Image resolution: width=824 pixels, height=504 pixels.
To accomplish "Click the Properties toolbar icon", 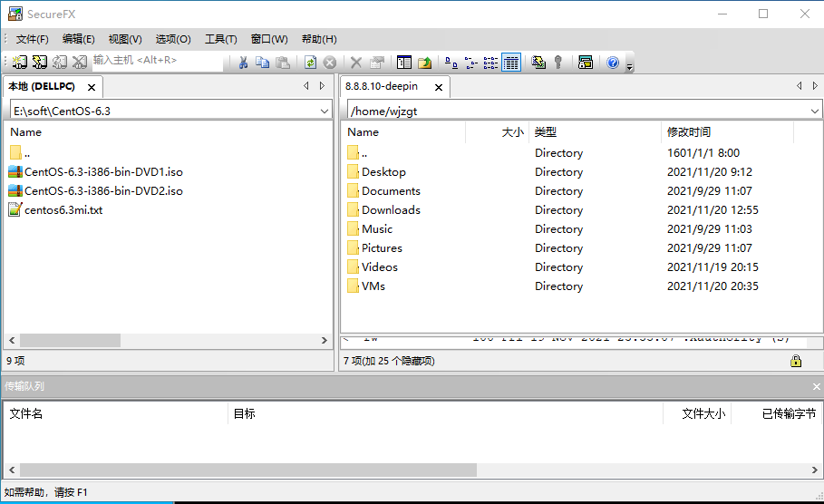I will pyautogui.click(x=377, y=63).
